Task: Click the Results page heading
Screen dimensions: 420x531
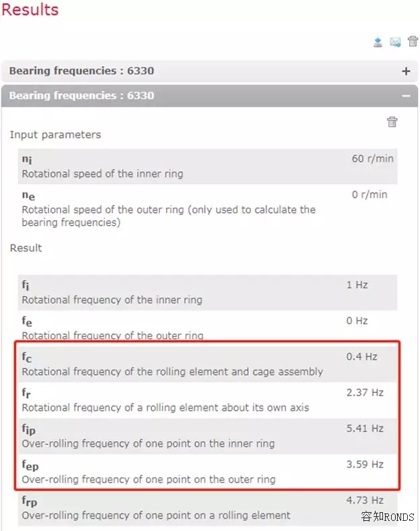Action: [30, 10]
